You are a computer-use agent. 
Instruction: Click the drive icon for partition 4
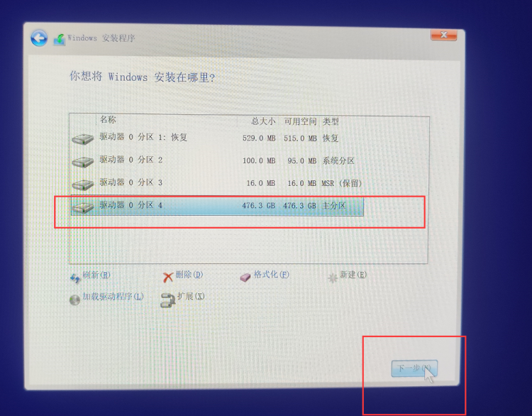(x=83, y=207)
